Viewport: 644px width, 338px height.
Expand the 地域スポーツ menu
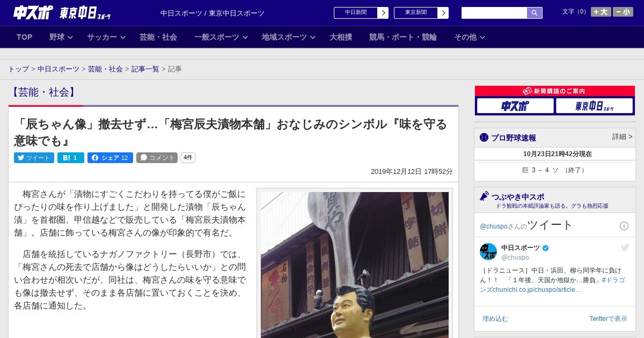(x=289, y=37)
